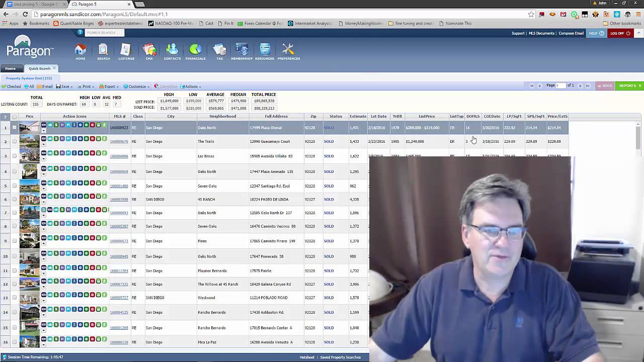Check the box for row 3
644x362 pixels.
click(x=14, y=156)
